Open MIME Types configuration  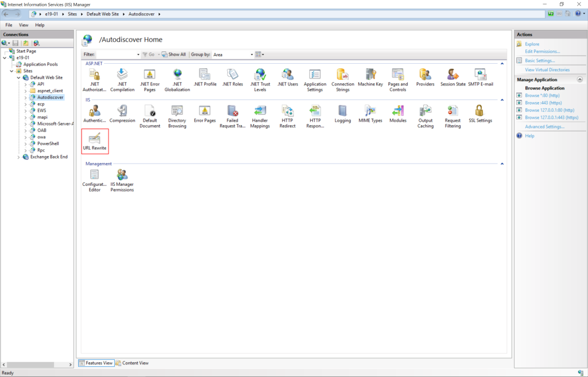coord(370,115)
